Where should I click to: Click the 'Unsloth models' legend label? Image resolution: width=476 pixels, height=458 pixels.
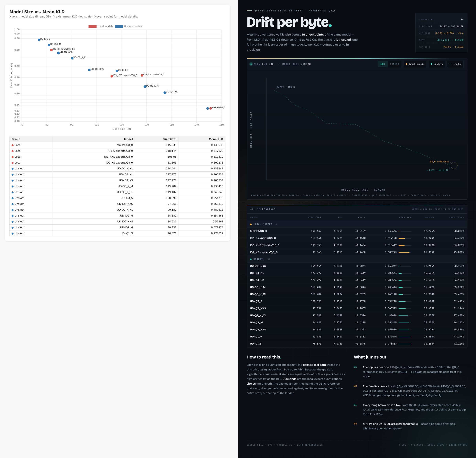[x=133, y=26]
